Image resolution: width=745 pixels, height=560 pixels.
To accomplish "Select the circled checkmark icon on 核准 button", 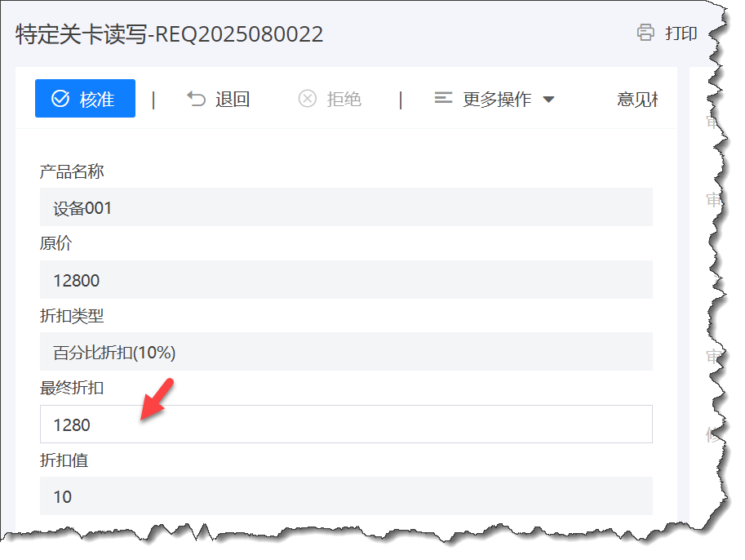I will click(60, 98).
